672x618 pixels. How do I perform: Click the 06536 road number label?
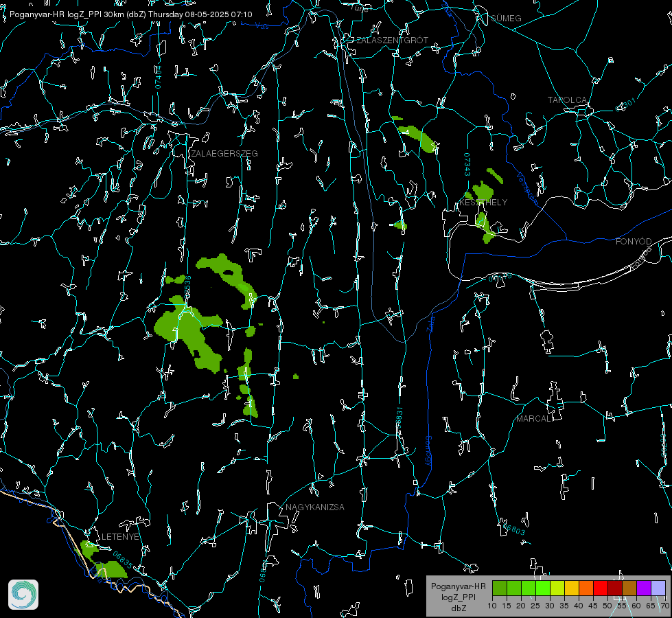tap(187, 287)
